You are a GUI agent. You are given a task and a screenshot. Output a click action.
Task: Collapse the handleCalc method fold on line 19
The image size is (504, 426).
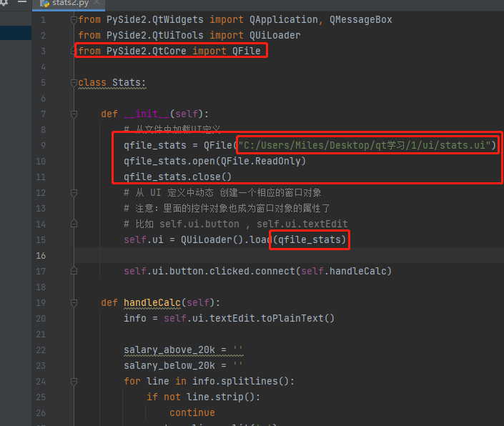pyautogui.click(x=74, y=302)
